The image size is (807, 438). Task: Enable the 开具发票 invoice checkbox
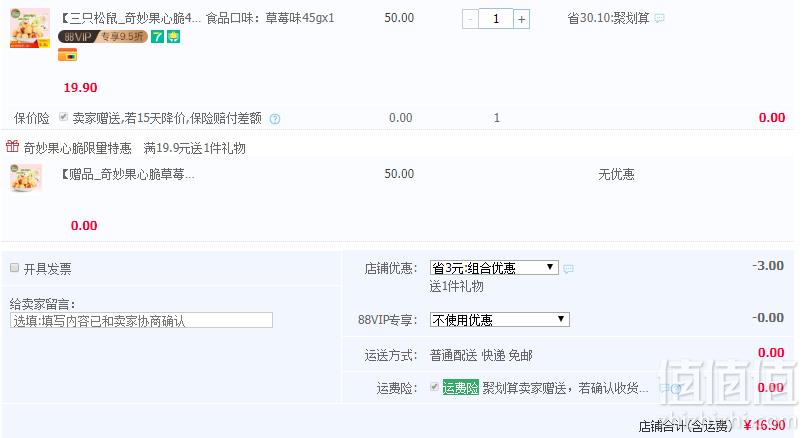point(14,268)
